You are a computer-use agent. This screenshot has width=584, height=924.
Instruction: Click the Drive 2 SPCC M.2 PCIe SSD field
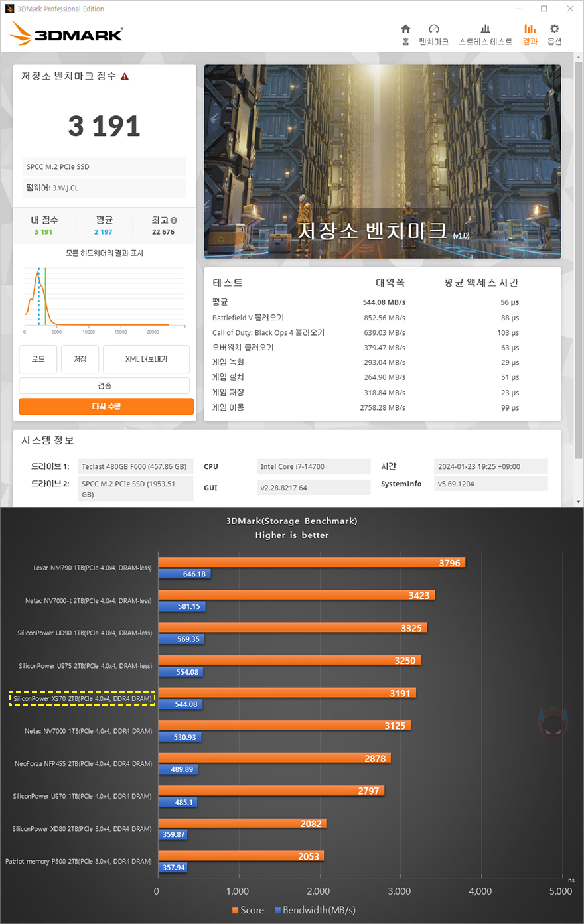pyautogui.click(x=135, y=490)
